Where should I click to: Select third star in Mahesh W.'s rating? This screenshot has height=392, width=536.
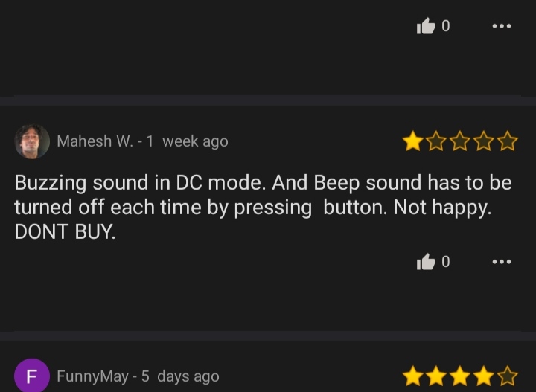tap(460, 141)
